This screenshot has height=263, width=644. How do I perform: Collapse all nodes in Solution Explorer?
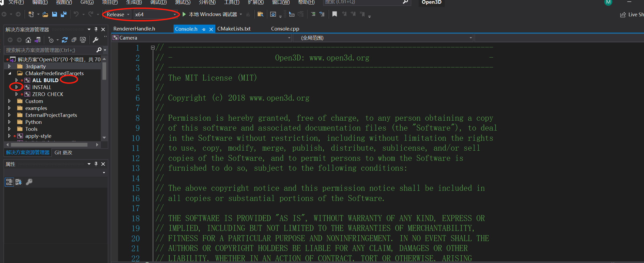click(74, 40)
